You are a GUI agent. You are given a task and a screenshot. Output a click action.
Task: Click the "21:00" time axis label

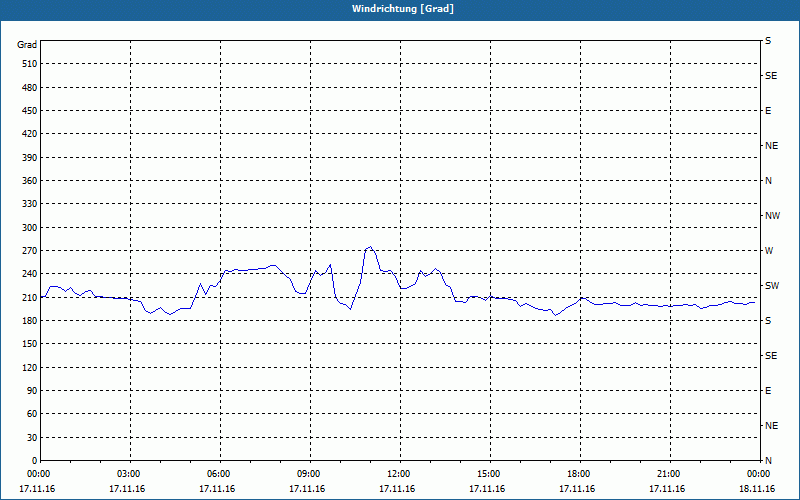point(669,474)
